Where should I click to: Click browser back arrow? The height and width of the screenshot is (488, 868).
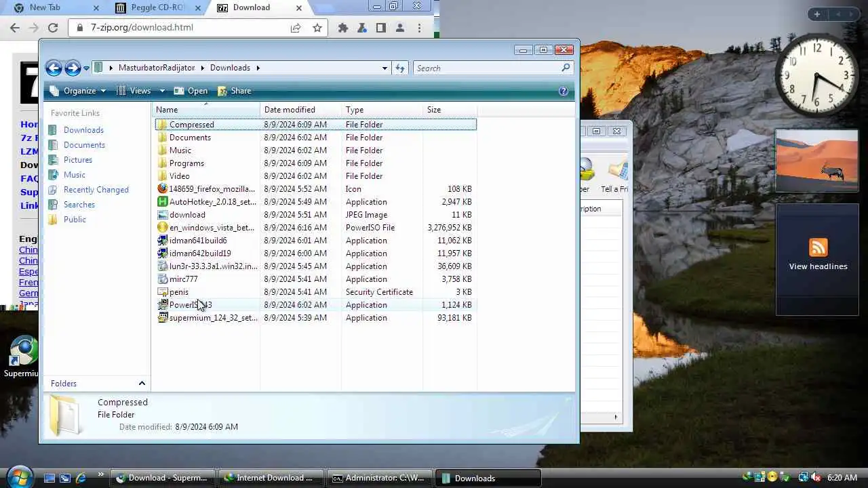(15, 28)
